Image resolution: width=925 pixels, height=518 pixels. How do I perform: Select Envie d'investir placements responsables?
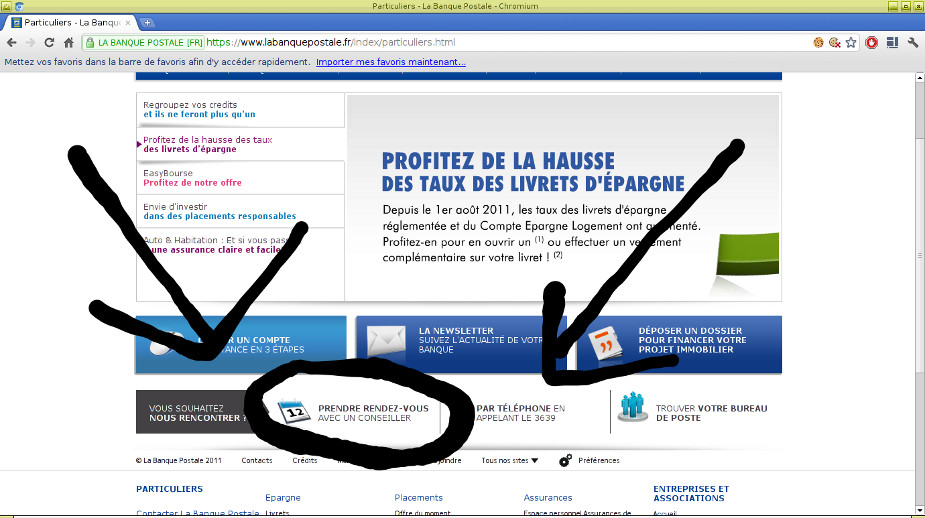pos(240,211)
